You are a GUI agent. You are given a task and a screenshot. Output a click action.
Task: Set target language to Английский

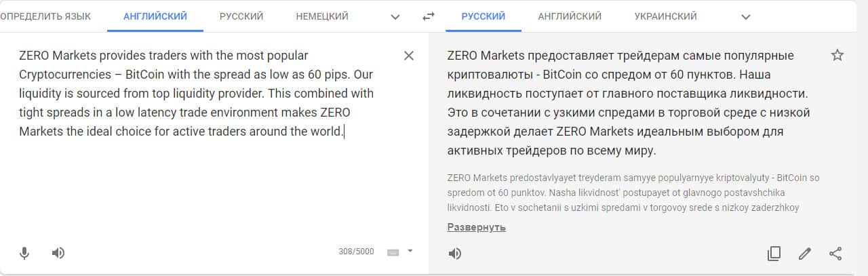point(570,16)
